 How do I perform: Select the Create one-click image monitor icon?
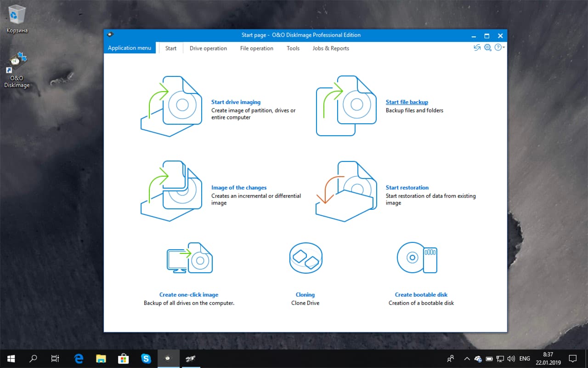point(189,258)
